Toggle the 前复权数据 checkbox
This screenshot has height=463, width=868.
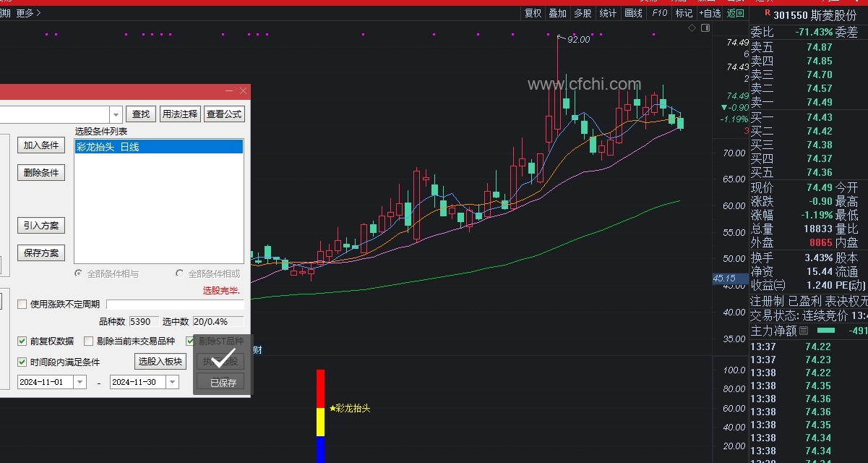(x=22, y=341)
